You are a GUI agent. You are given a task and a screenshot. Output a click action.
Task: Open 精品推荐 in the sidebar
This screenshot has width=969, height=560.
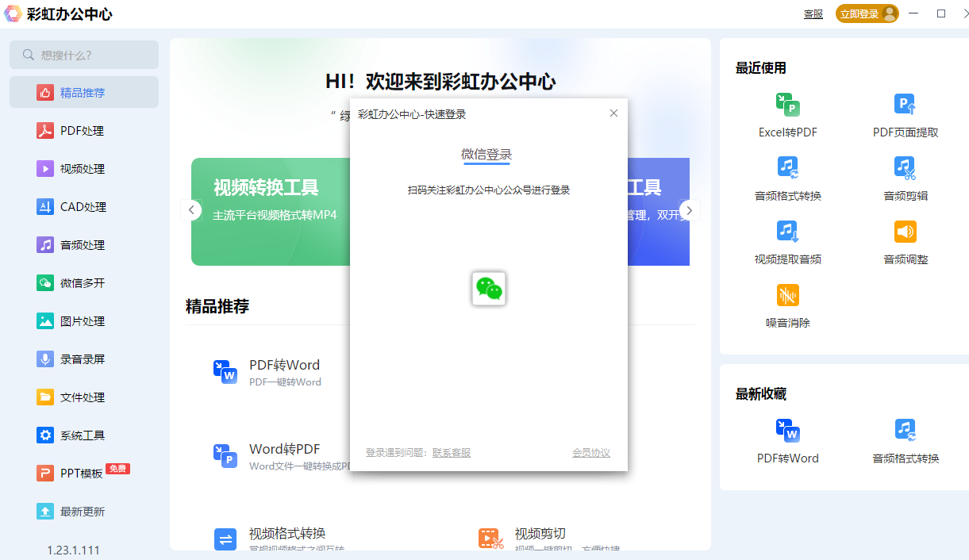(x=83, y=92)
